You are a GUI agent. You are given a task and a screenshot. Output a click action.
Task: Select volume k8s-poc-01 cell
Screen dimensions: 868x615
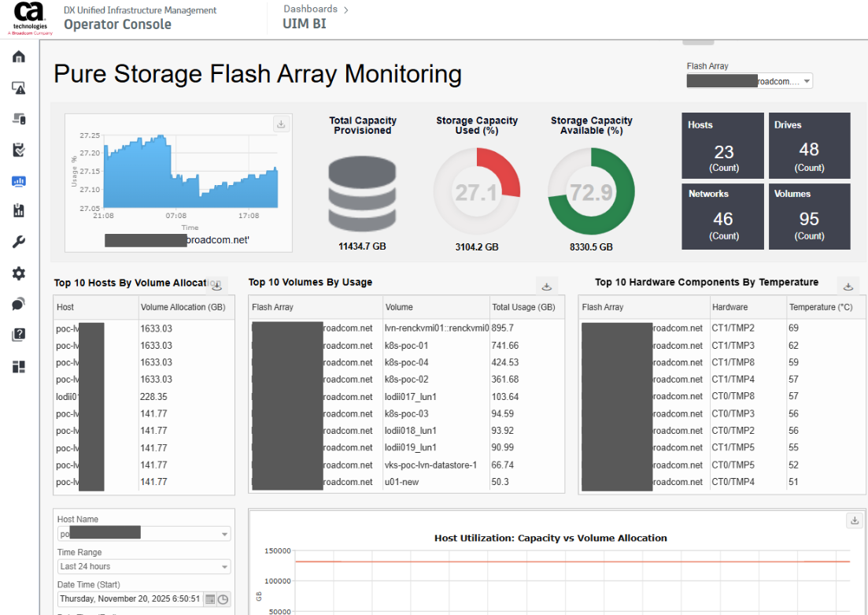(406, 346)
